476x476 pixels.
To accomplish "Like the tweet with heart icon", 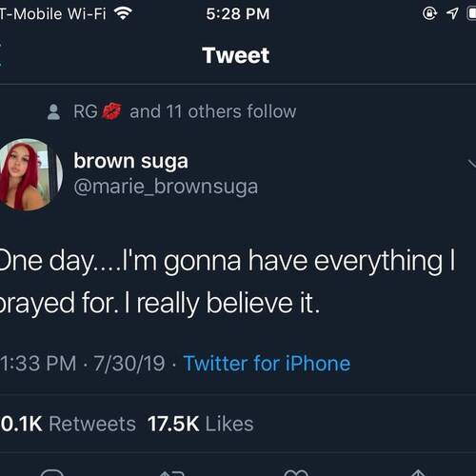I will click(296, 473).
